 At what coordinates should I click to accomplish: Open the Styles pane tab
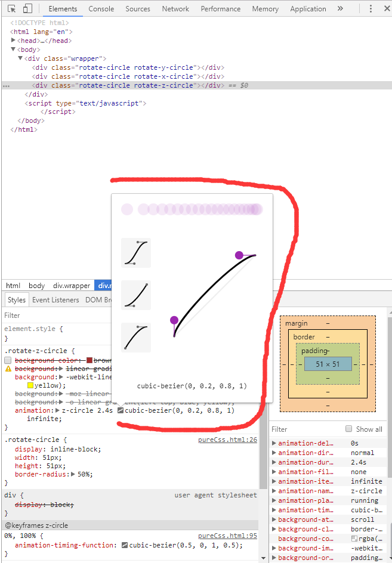[17, 300]
